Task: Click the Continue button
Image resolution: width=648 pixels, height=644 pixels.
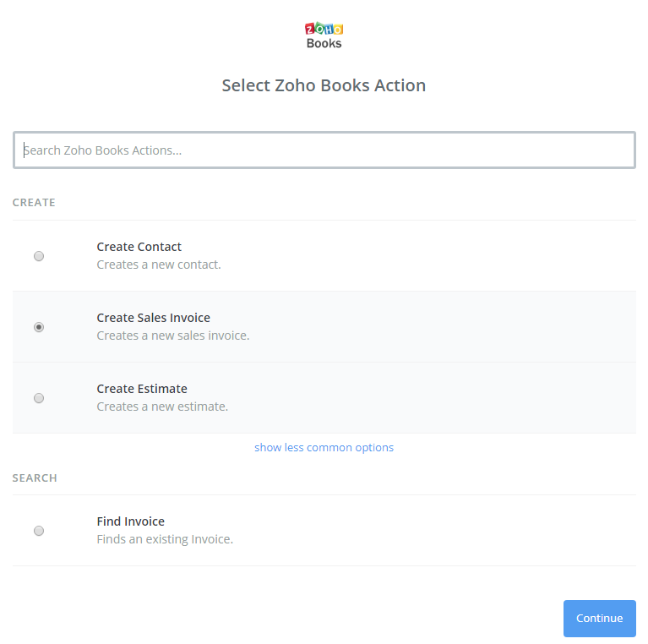Action: click(x=600, y=619)
